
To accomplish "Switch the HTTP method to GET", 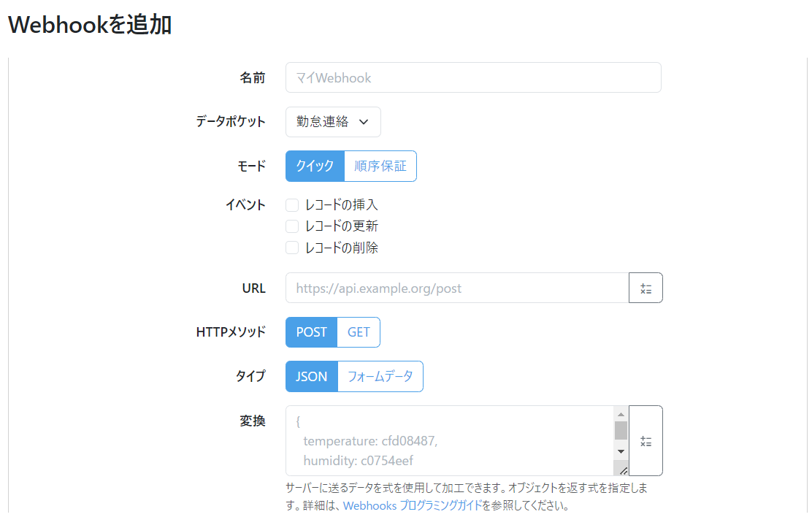I will (359, 332).
